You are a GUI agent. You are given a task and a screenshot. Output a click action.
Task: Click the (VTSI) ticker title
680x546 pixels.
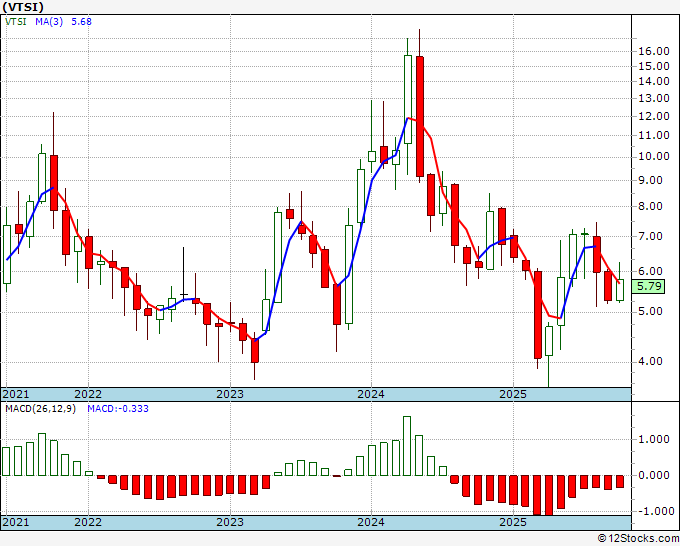[24, 7]
